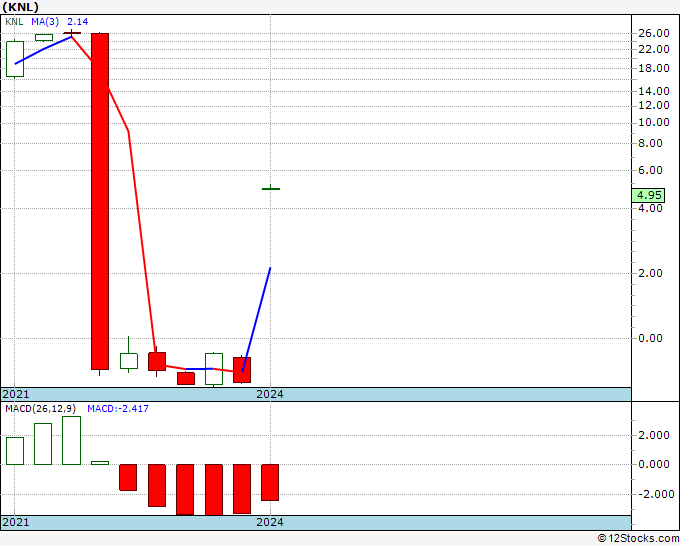Click the (KNL) chart title

[x=20, y=7]
